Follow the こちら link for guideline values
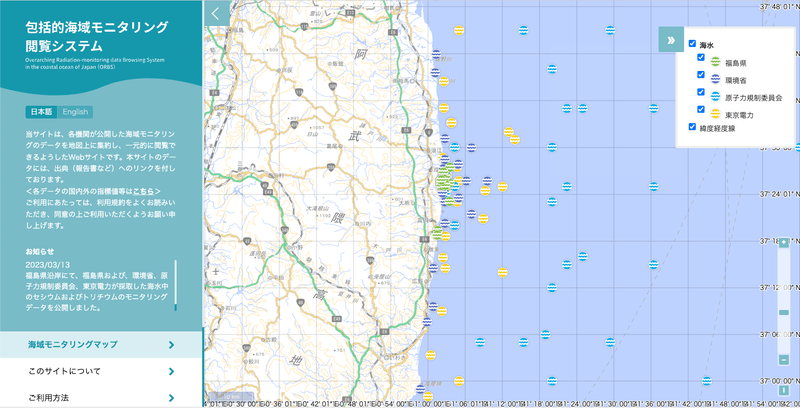 [x=143, y=191]
